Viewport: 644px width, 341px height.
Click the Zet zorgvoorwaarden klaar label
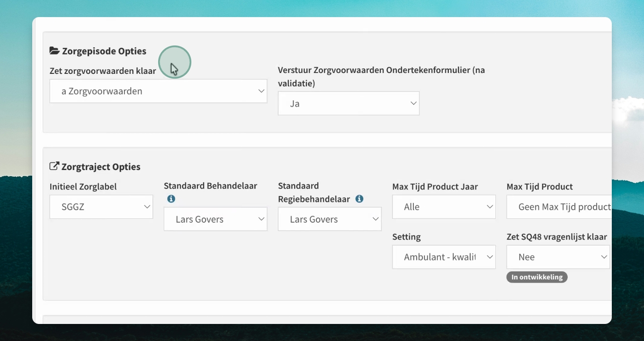point(103,71)
